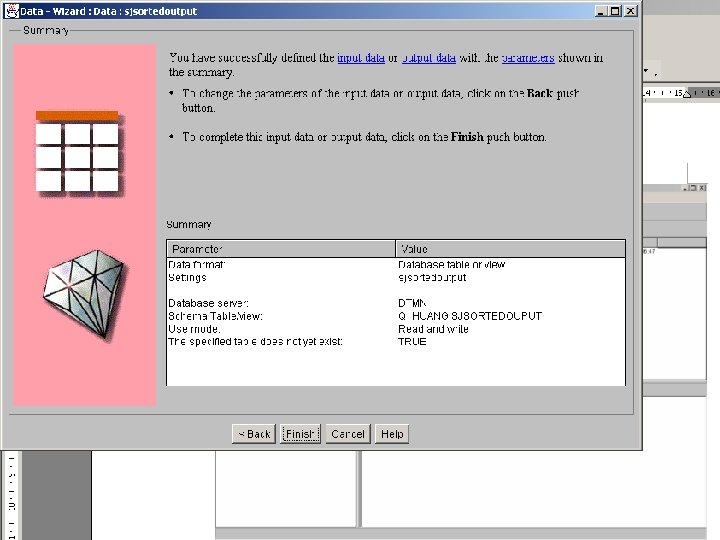Select 'The specified table does not yet exist' row
The height and width of the screenshot is (540, 720).
coord(396,342)
